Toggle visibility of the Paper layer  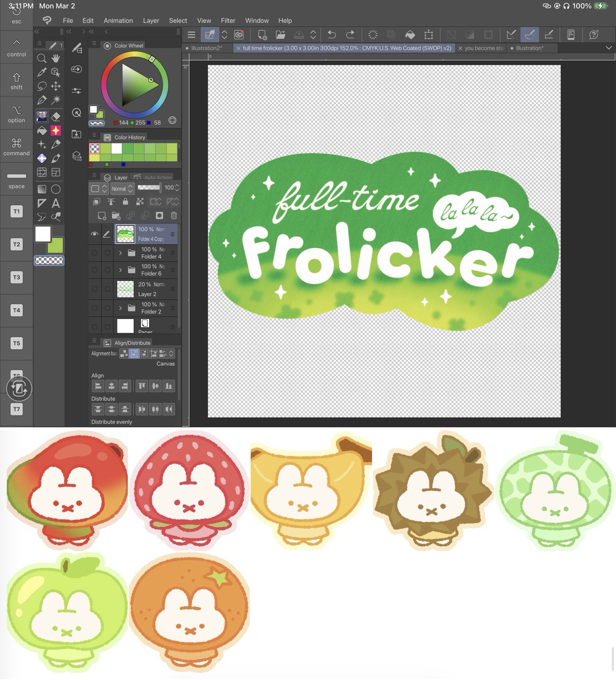point(94,326)
